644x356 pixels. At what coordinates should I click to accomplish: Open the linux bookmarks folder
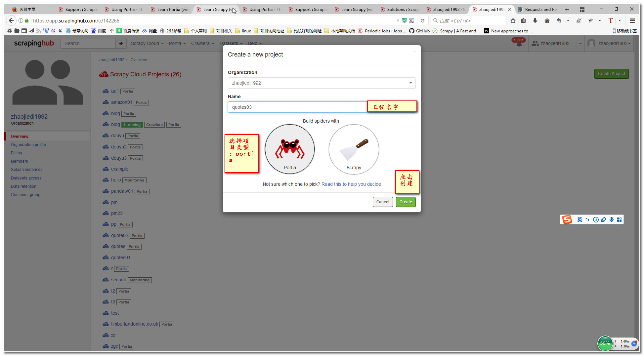[243, 31]
